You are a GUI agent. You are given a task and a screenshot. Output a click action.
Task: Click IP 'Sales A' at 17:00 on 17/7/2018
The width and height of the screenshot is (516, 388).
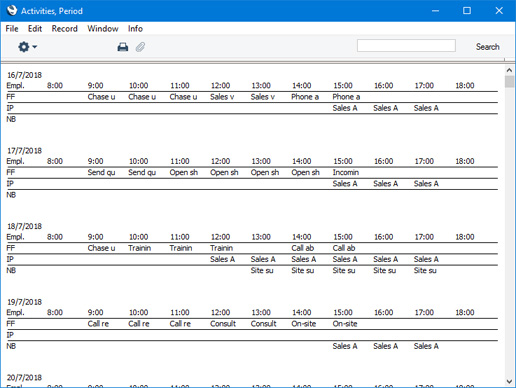click(426, 184)
